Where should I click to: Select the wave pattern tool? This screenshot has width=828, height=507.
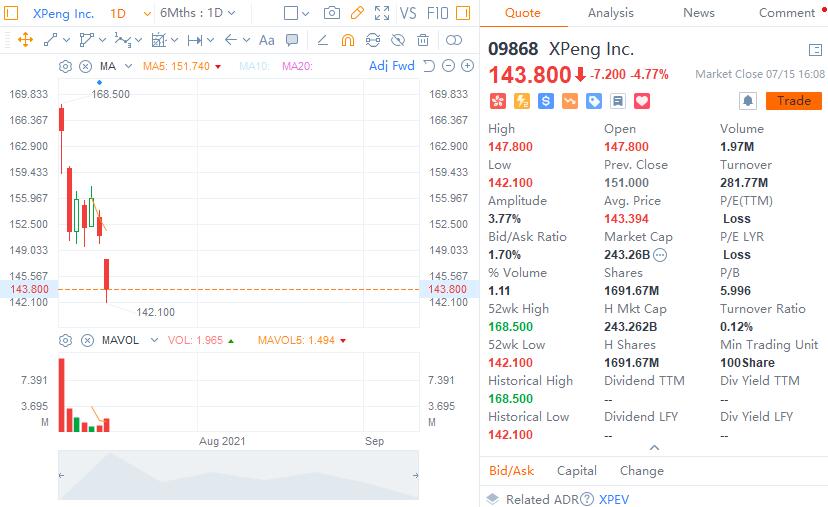[x=123, y=40]
